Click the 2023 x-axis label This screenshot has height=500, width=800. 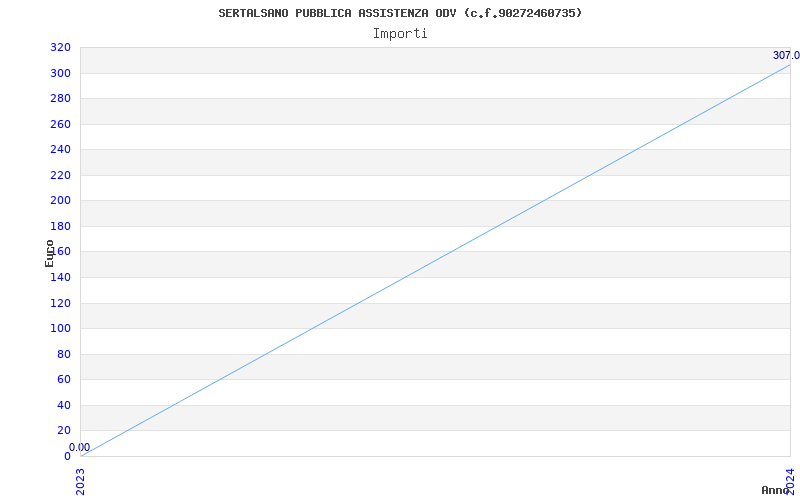point(81,482)
